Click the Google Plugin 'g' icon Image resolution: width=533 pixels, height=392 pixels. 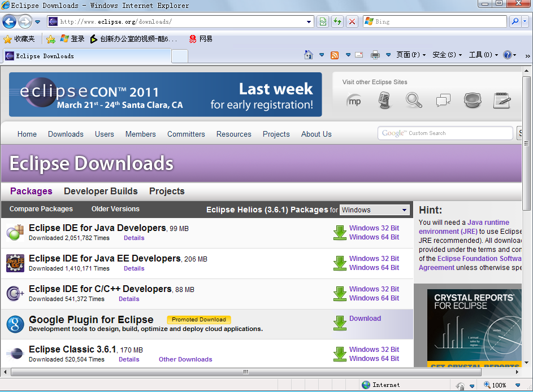[15, 324]
